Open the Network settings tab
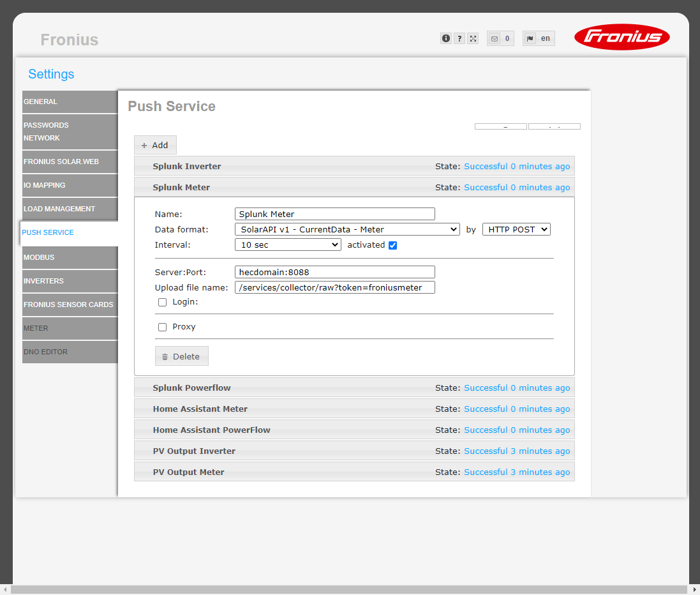Image resolution: width=700 pixels, height=595 pixels. click(x=41, y=138)
